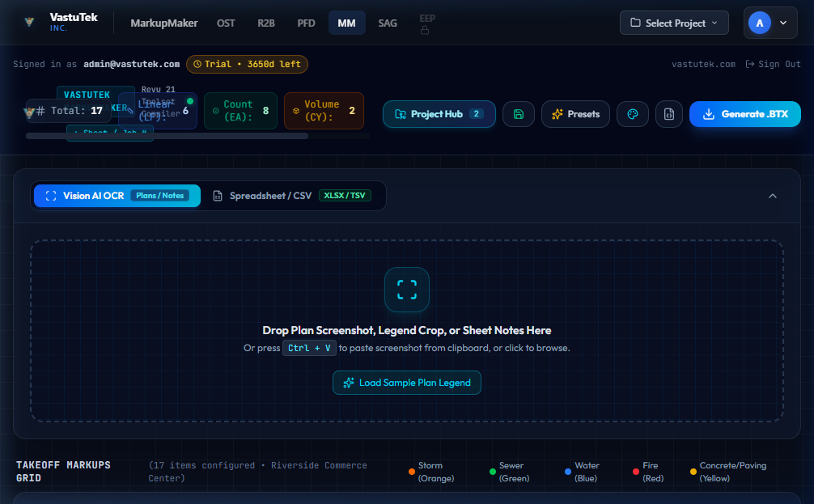Click the admin@vastutek.com email text

coord(131,64)
